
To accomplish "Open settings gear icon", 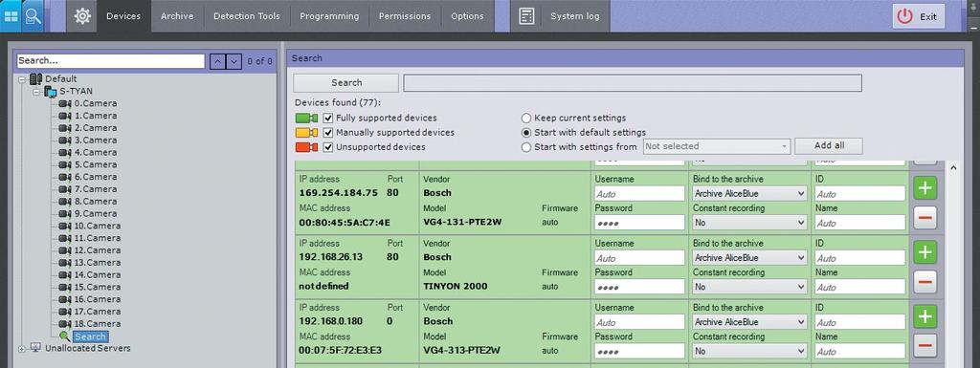I will click(82, 16).
